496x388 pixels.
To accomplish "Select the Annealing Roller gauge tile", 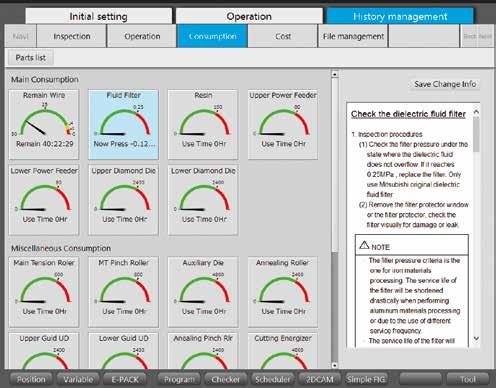I will pyautogui.click(x=283, y=292).
